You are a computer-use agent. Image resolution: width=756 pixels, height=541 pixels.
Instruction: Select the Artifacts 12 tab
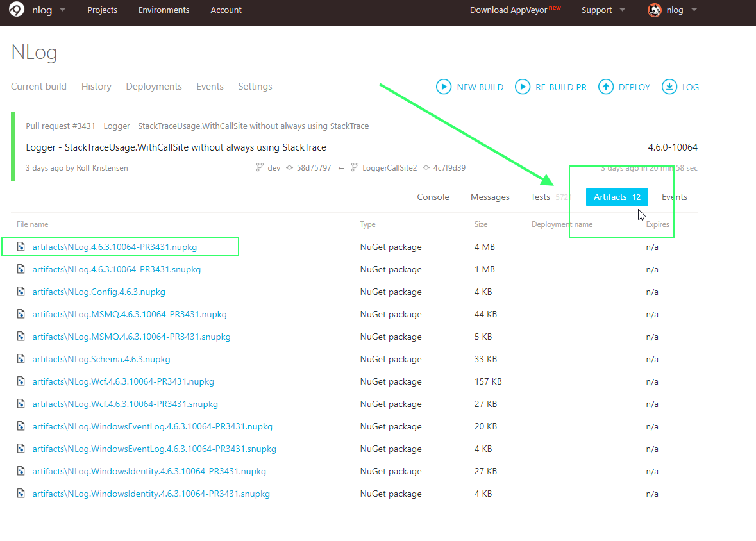(617, 197)
